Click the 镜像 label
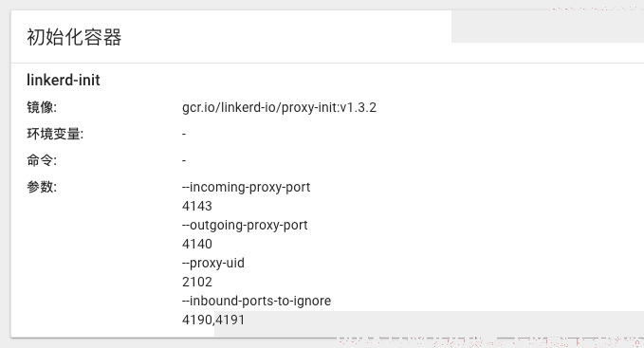The image size is (644, 348). (42, 107)
